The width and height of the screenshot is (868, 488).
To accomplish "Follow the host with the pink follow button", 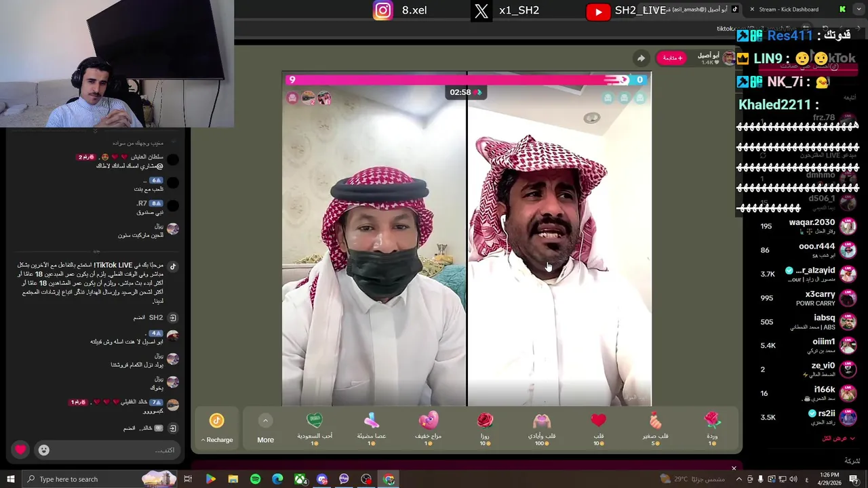I will [671, 58].
